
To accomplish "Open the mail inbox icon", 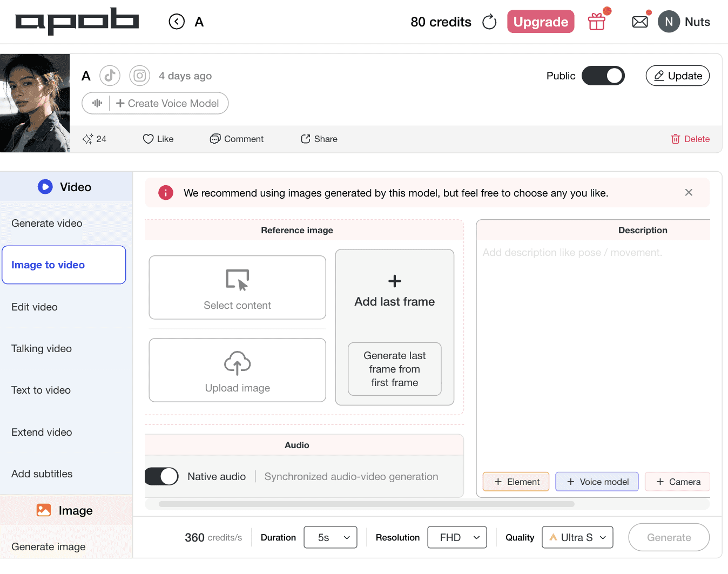I will [x=640, y=22].
